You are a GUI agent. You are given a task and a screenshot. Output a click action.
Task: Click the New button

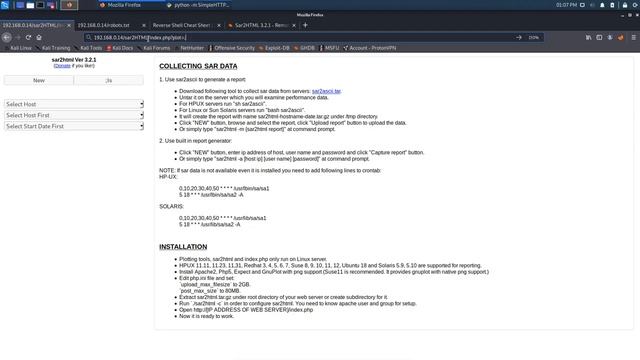[39, 80]
